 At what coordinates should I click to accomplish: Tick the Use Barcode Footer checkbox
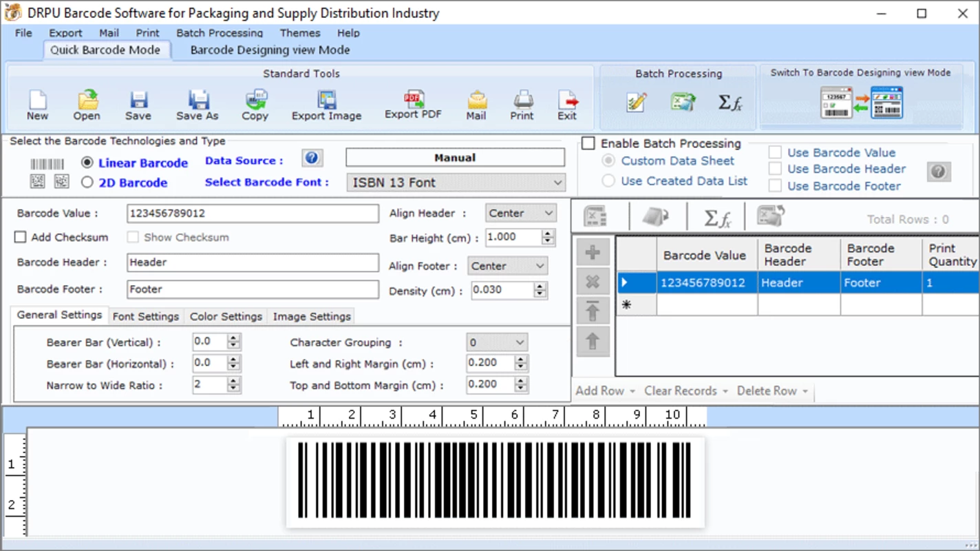point(776,185)
